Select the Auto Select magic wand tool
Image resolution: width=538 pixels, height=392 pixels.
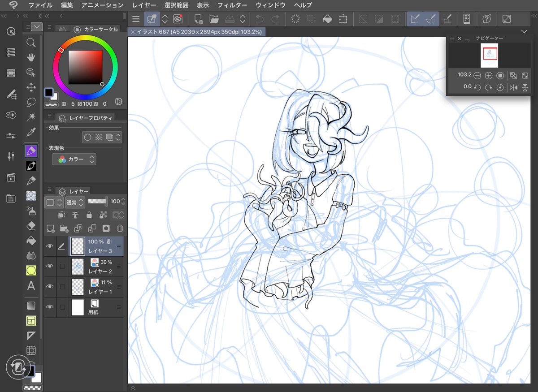tap(31, 117)
